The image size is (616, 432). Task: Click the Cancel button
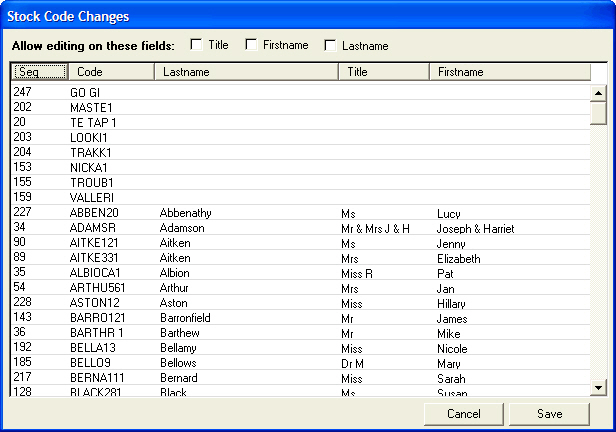tap(464, 414)
